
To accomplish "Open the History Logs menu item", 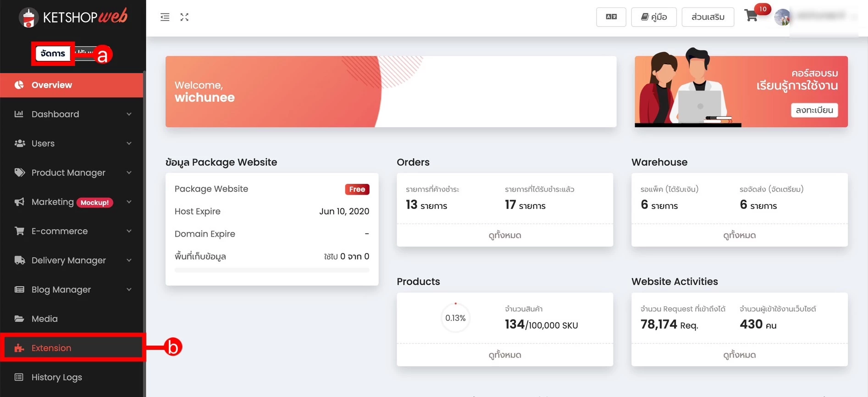I will coord(72,377).
